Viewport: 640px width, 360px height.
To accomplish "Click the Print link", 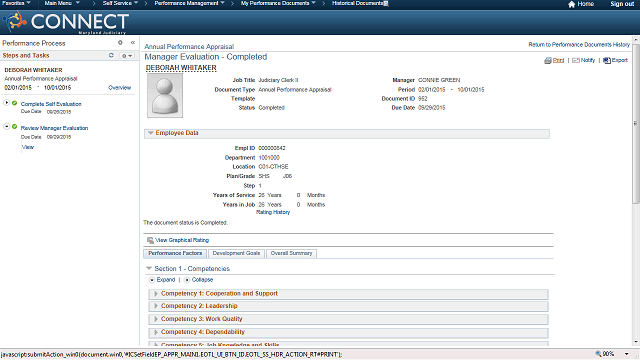I will pyautogui.click(x=558, y=60).
